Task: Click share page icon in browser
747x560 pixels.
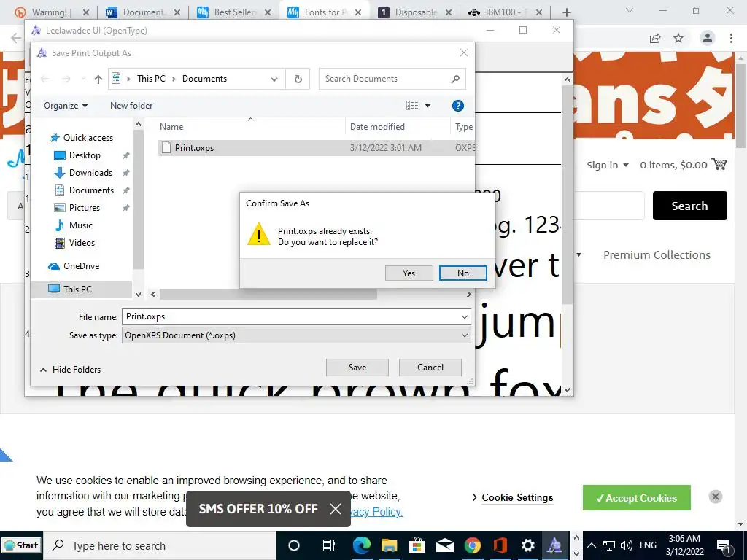Action: pos(655,38)
